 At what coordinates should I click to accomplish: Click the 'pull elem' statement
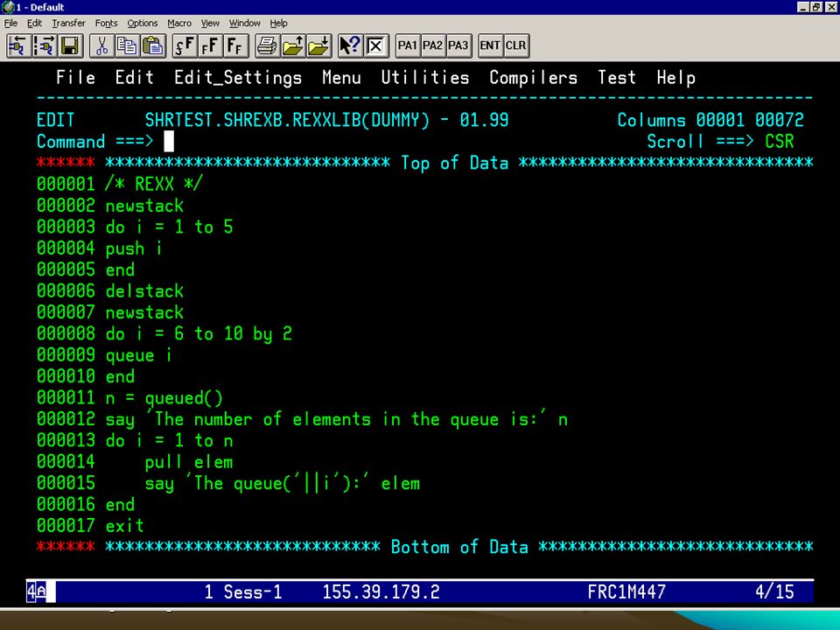point(189,462)
